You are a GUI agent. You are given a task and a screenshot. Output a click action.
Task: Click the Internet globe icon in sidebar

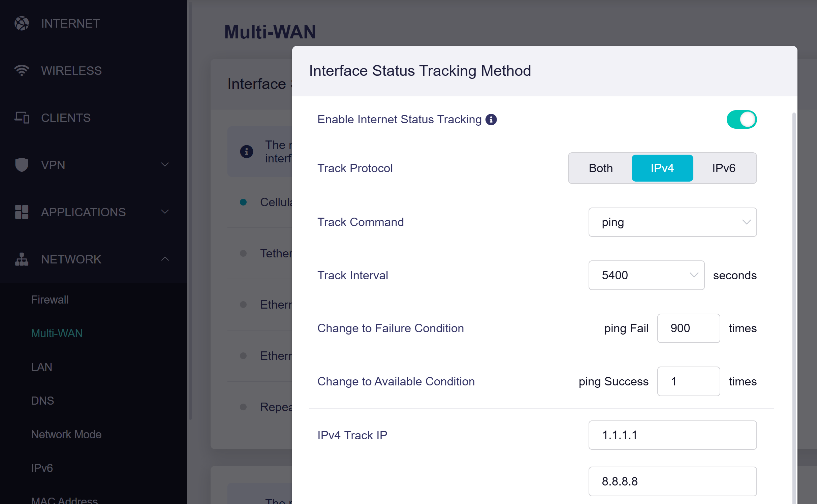click(22, 24)
